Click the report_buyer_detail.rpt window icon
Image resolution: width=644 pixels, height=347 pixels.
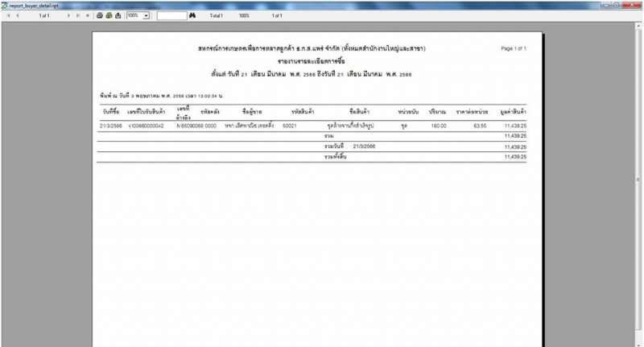4,4
